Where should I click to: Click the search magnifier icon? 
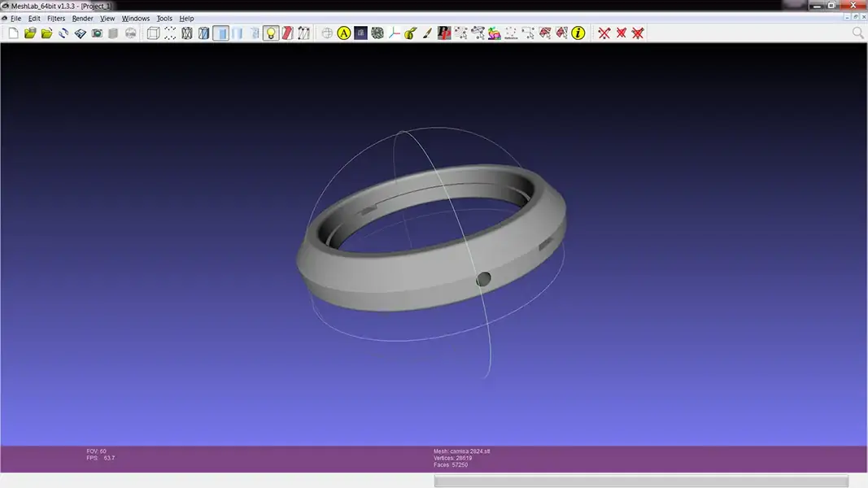[x=857, y=33]
